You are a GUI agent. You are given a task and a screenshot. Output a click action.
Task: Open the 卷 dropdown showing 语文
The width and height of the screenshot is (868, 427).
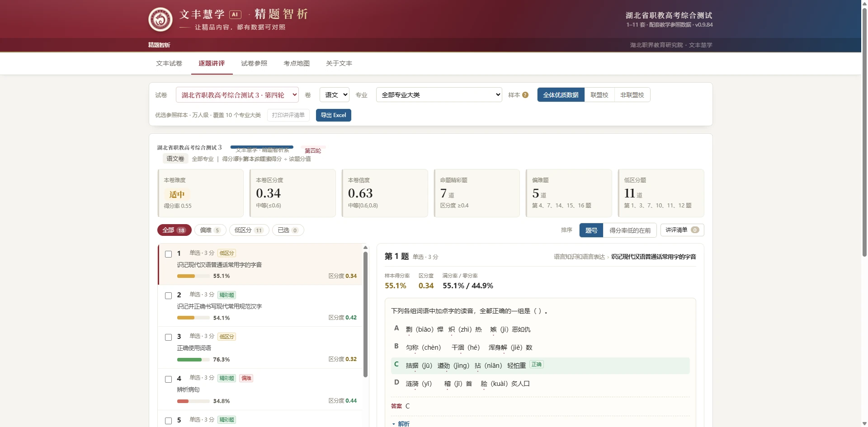point(335,95)
